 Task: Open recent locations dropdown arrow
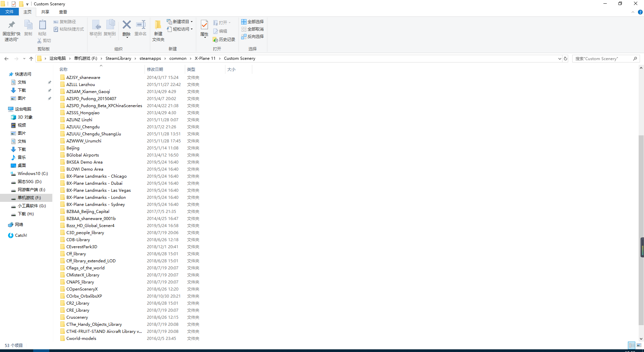tap(24, 59)
